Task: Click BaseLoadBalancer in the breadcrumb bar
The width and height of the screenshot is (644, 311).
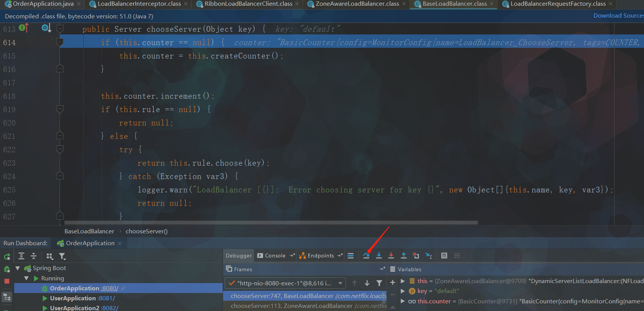Action: 89,231
